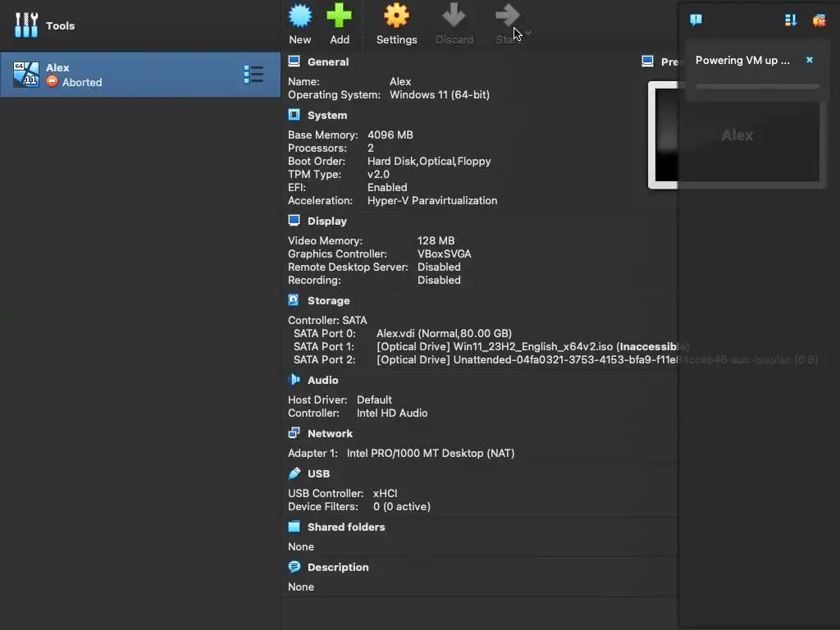This screenshot has height=630, width=840.
Task: Click the Video Memory 128 MB value
Action: (436, 240)
